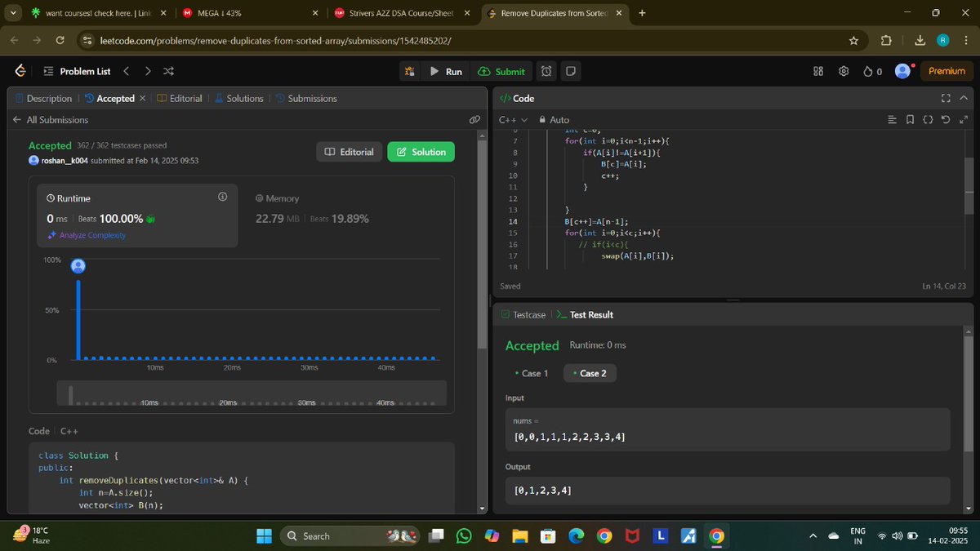980x551 pixels.
Task: Show hidden system tray icons
Action: coord(813,535)
